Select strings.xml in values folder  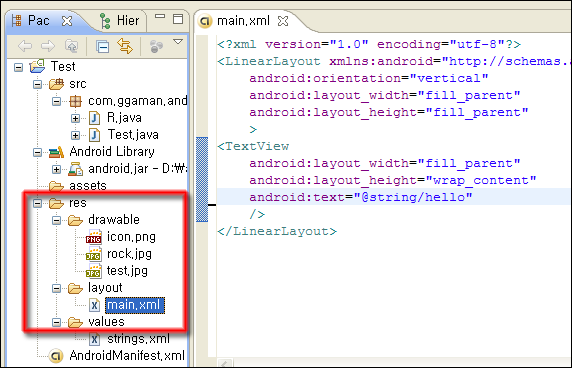(x=138, y=339)
